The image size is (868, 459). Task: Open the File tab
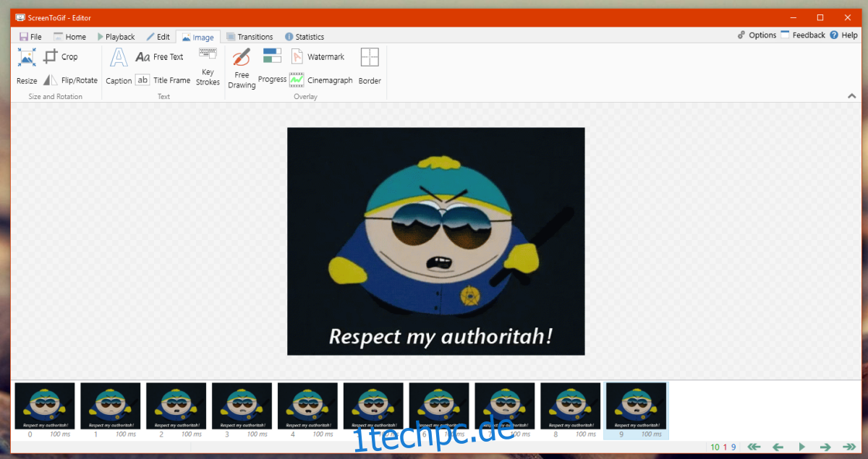coord(31,37)
